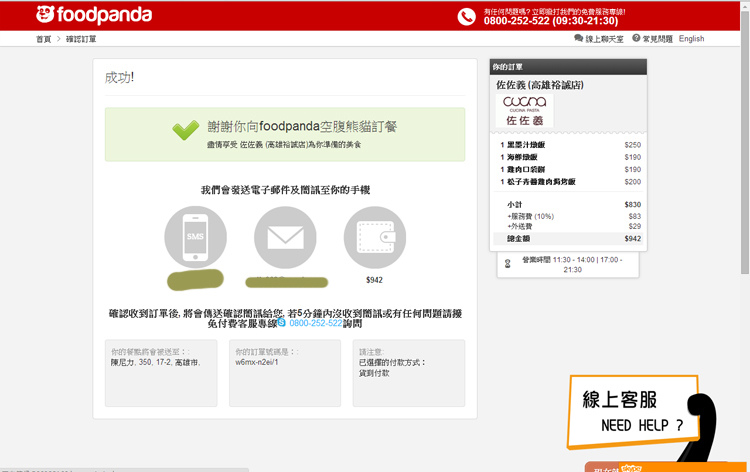Click the 成功! heading
750x472 pixels.
(119, 77)
